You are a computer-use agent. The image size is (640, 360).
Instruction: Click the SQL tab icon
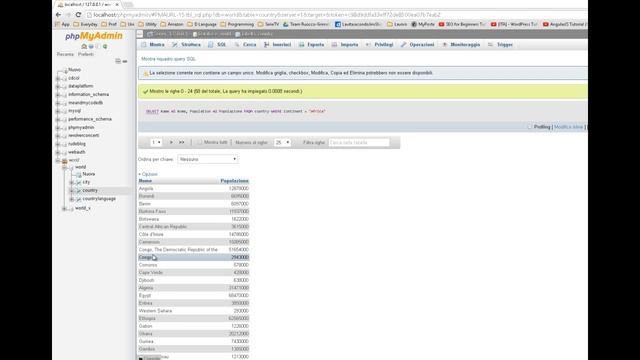pos(211,44)
